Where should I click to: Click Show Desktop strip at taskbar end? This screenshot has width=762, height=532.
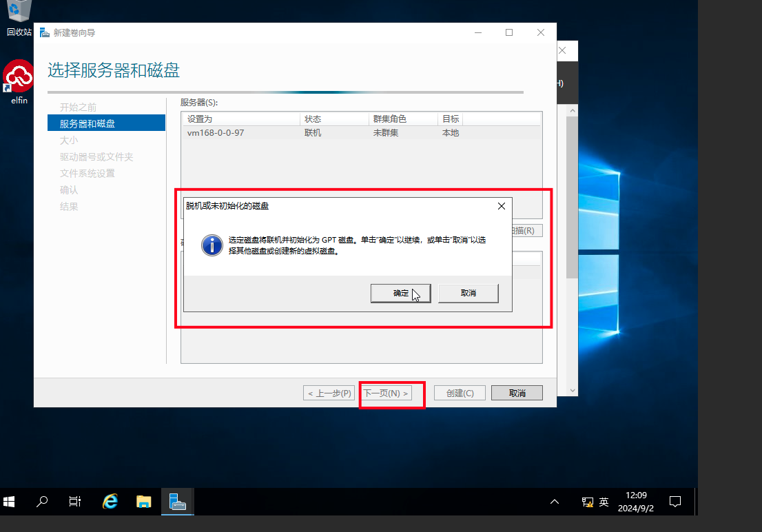[x=696, y=502]
